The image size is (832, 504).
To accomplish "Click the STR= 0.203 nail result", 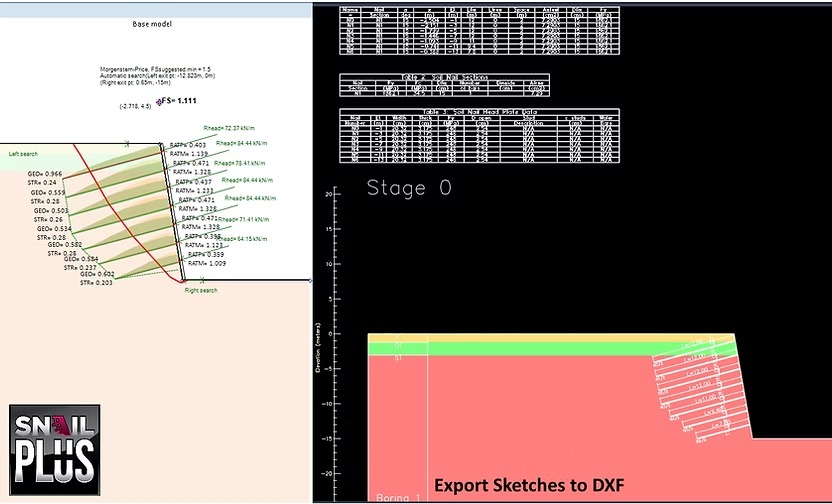I will pos(97,283).
